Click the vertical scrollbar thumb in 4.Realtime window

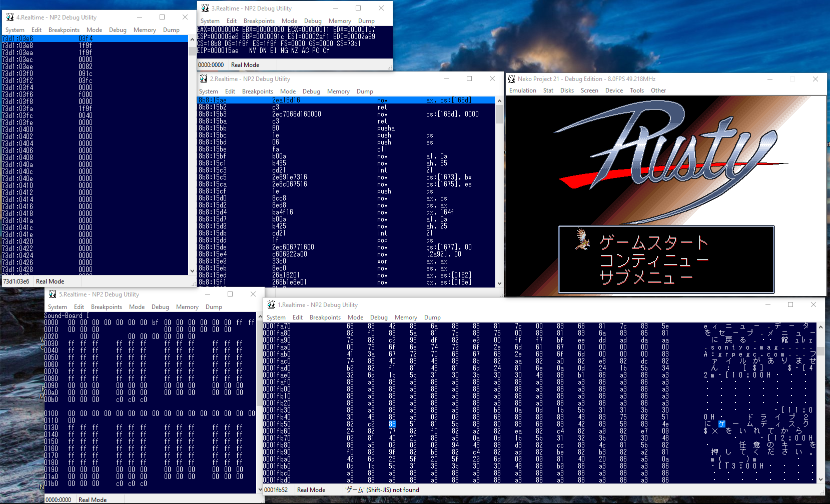(192, 51)
